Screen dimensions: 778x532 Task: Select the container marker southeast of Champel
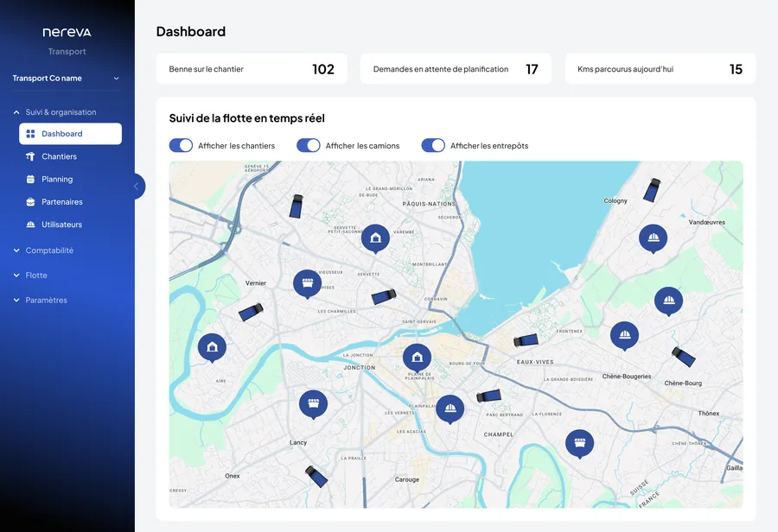(579, 444)
